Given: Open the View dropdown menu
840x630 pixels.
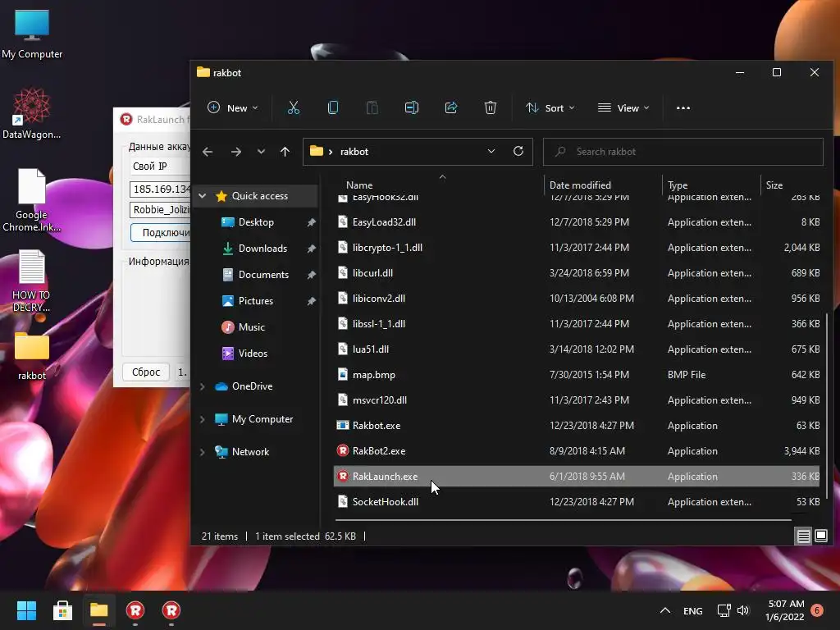Looking at the screenshot, I should 623,107.
